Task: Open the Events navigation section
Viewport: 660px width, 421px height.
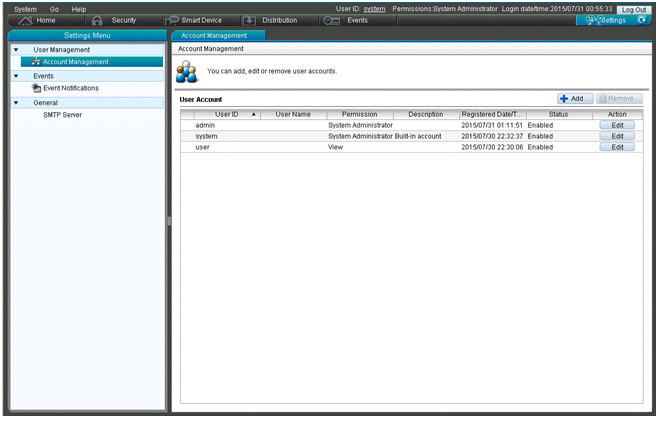Action: point(355,20)
